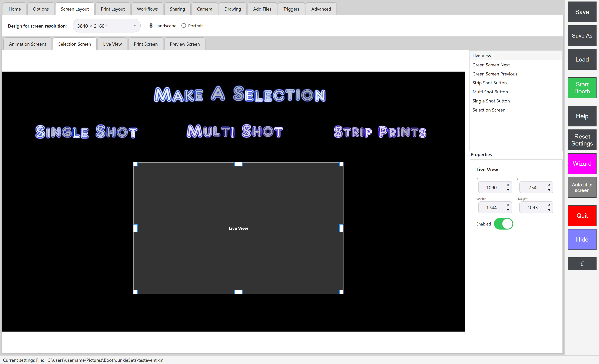The height and width of the screenshot is (364, 599).
Task: Click the red Quit button
Action: tap(582, 216)
